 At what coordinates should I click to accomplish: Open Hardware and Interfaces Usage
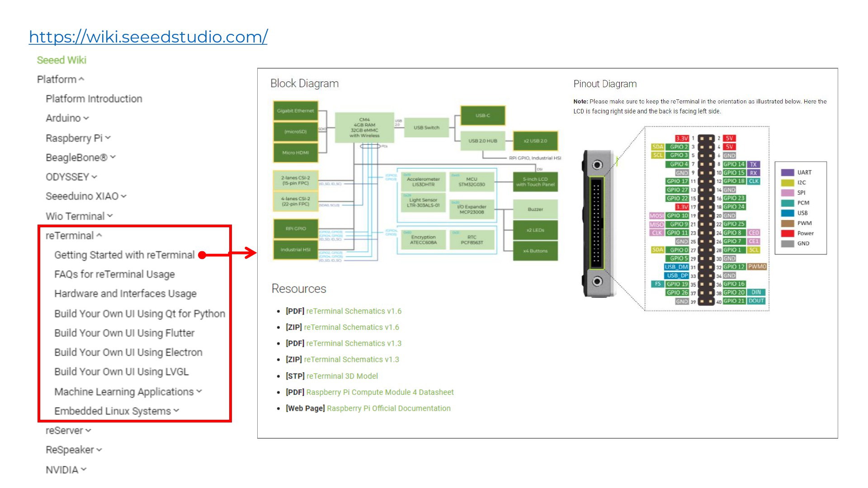tap(125, 294)
